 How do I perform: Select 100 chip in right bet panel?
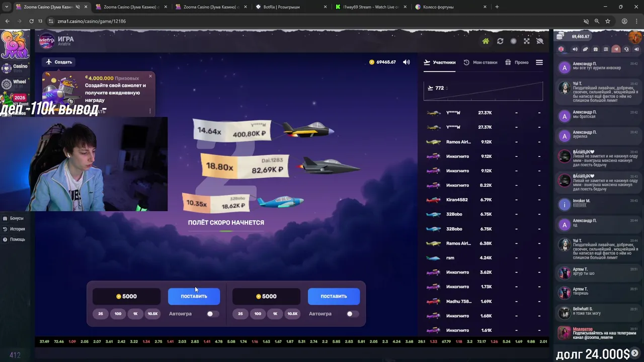[x=258, y=314]
